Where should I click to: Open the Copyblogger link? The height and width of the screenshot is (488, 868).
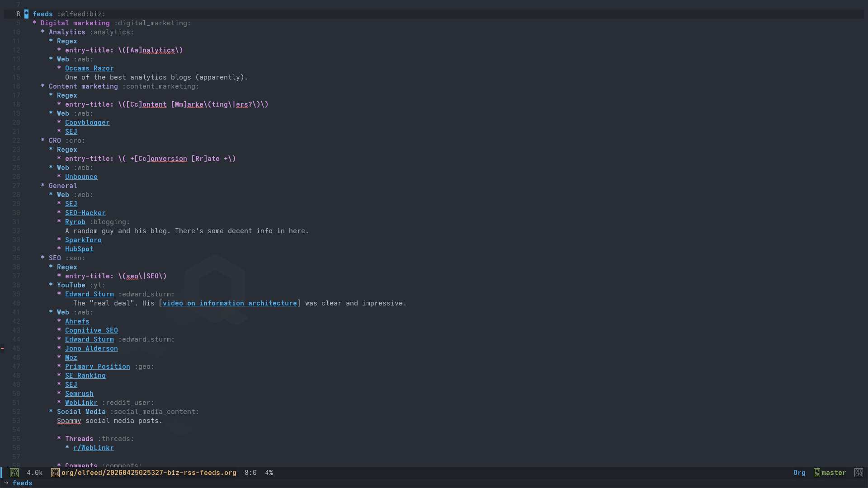87,122
